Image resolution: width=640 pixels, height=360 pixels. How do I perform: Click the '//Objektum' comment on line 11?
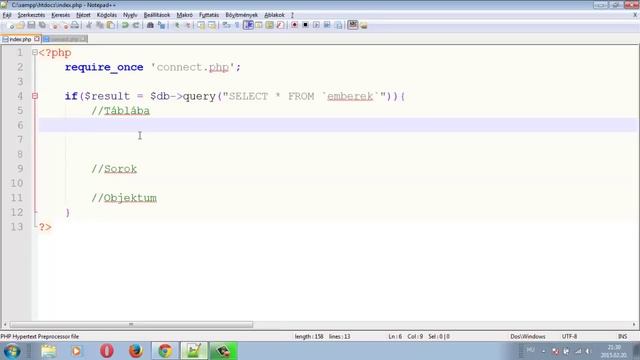point(124,198)
